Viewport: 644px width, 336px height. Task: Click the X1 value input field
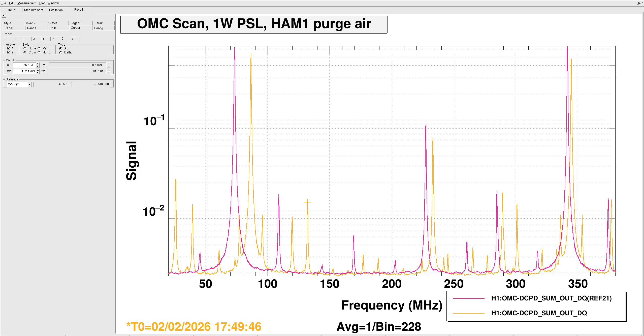coord(24,65)
